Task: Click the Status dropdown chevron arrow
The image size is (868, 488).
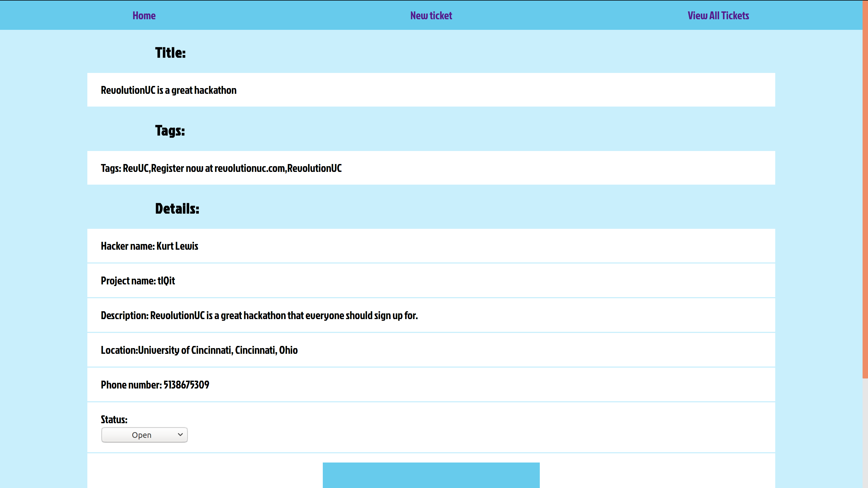Action: (180, 434)
